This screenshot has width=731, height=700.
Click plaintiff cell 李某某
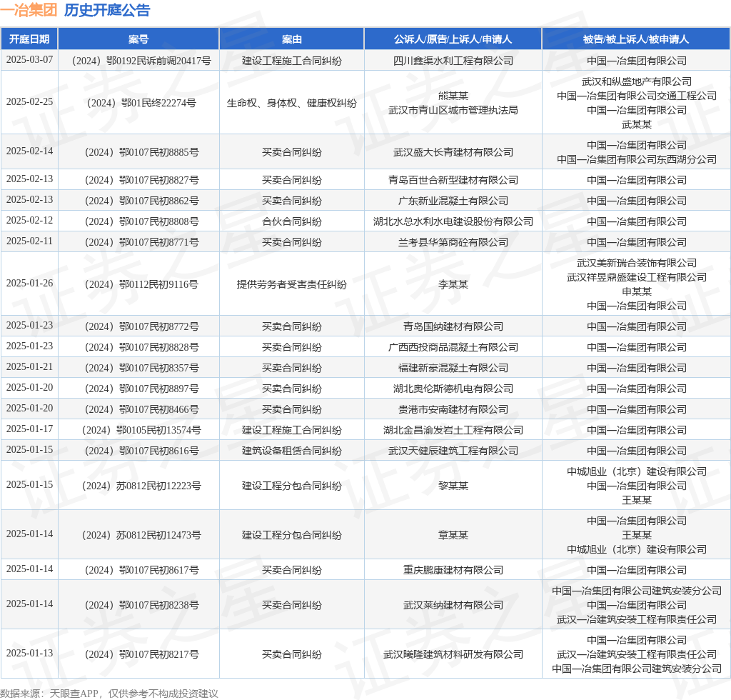pos(453,284)
